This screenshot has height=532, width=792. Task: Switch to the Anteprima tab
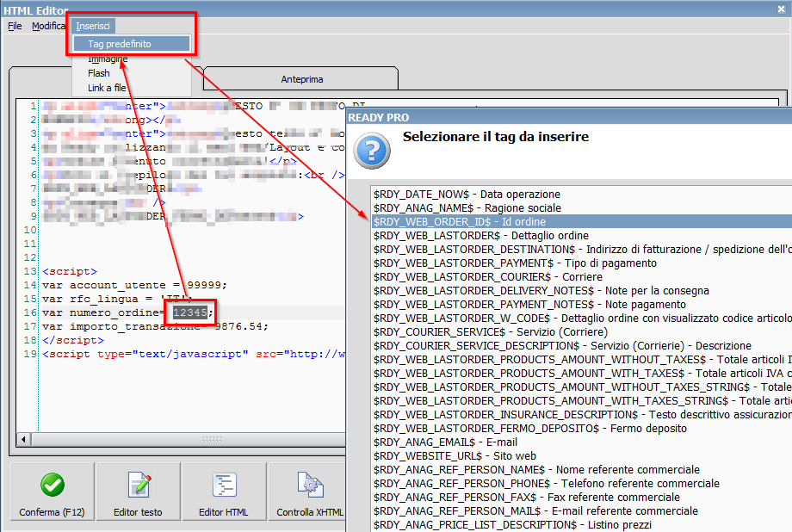301,79
